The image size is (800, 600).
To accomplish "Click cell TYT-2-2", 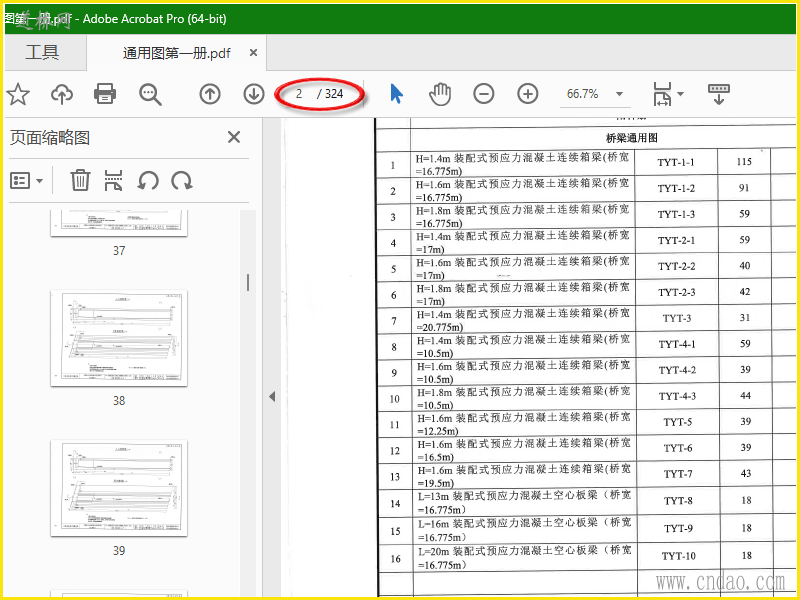I will (x=677, y=266).
